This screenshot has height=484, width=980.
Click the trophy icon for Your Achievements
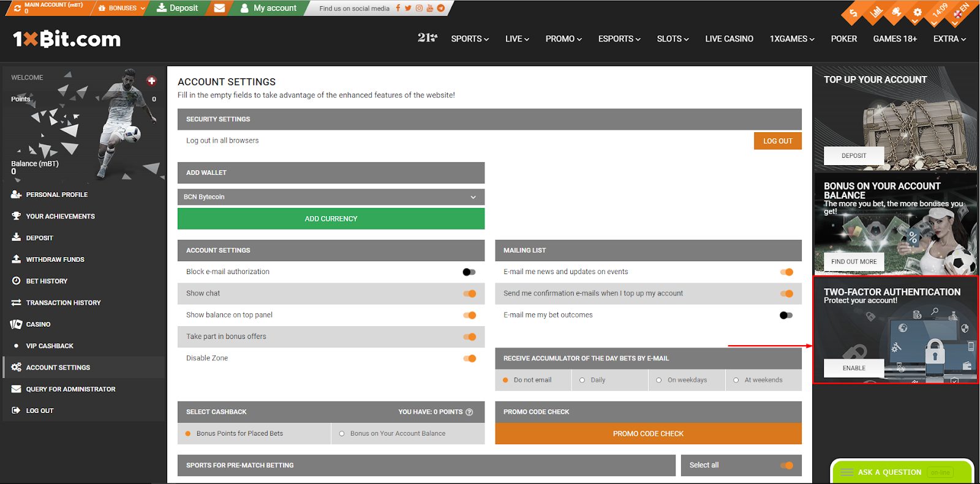16,216
